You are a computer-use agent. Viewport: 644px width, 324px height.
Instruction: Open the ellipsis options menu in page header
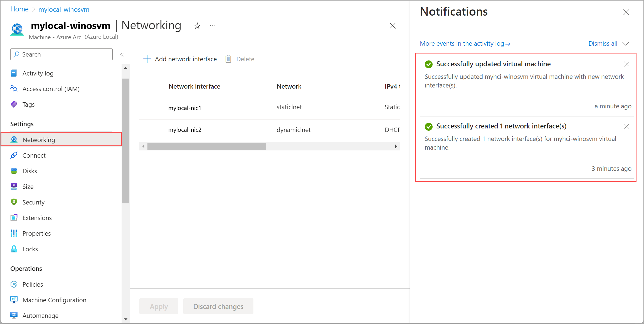(x=213, y=26)
